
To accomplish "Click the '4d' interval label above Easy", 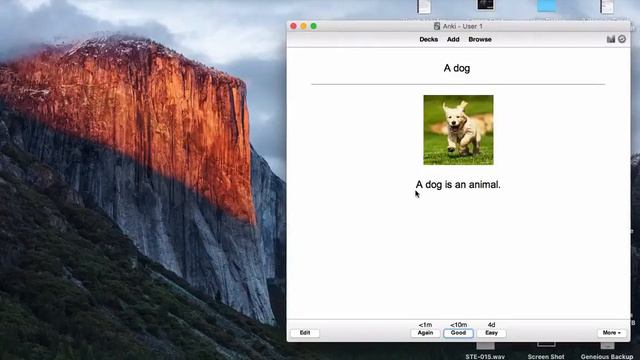I will point(491,325).
